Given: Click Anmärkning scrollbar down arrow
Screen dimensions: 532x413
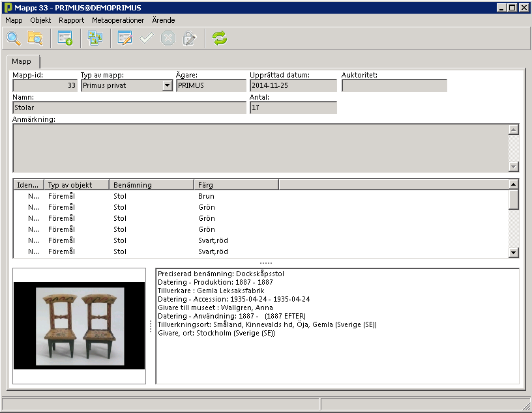Looking at the screenshot, I should click(514, 167).
